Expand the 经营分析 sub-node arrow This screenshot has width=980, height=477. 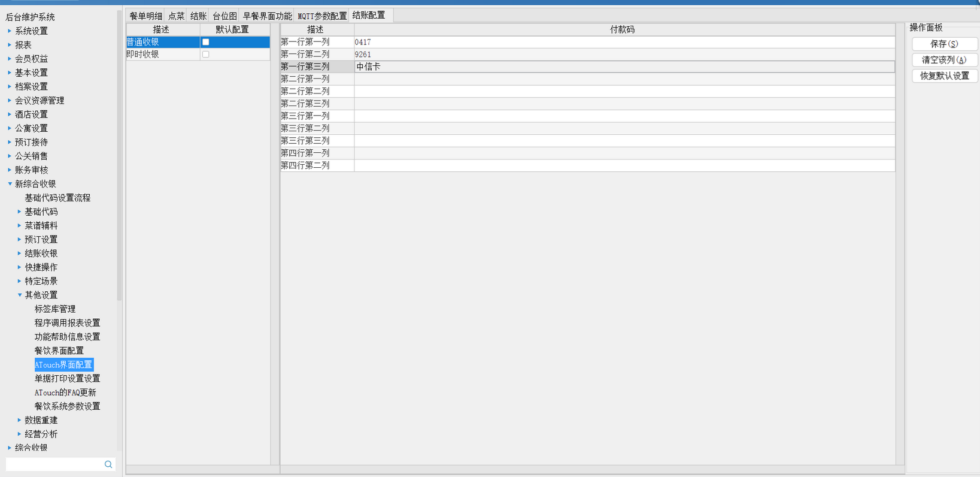[x=20, y=434]
